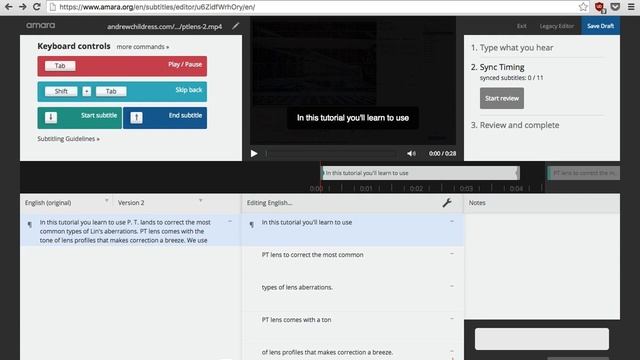
Task: Reload the browser page
Action: [x=37, y=7]
